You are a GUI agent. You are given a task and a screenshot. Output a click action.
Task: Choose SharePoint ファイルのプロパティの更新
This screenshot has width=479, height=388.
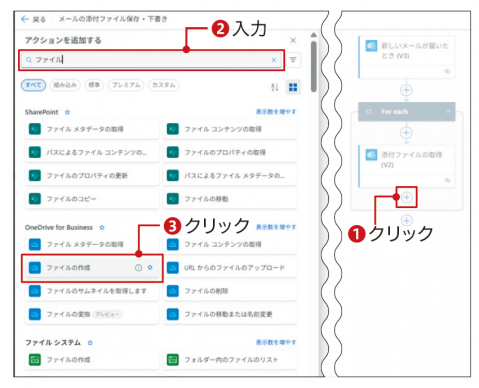coord(92,176)
